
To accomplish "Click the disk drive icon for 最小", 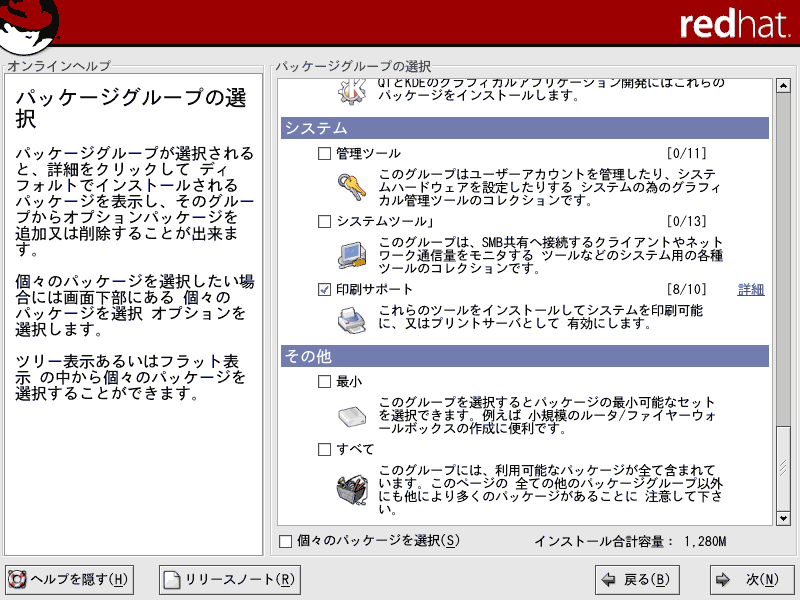I will pos(352,414).
